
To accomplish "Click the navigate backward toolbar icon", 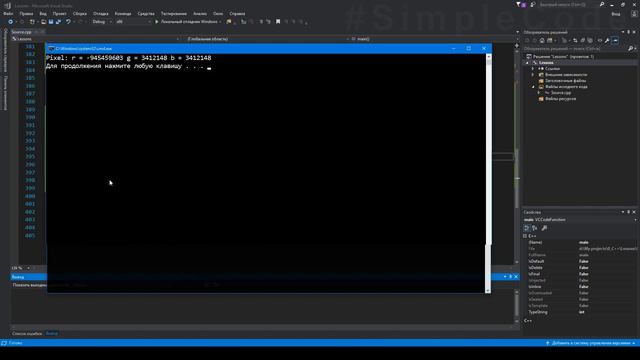I will (11, 22).
